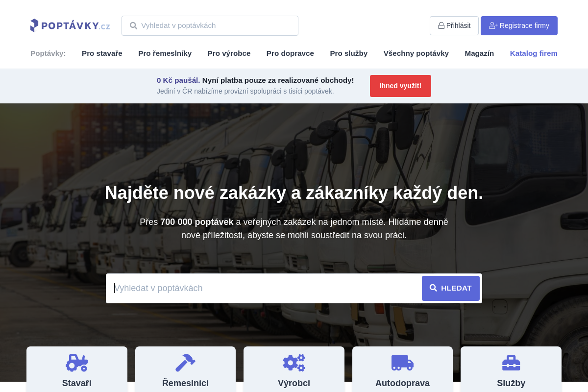Screen dimensions: 588x392
Task: Select the toolbox icon for Služby
Action: [511, 363]
